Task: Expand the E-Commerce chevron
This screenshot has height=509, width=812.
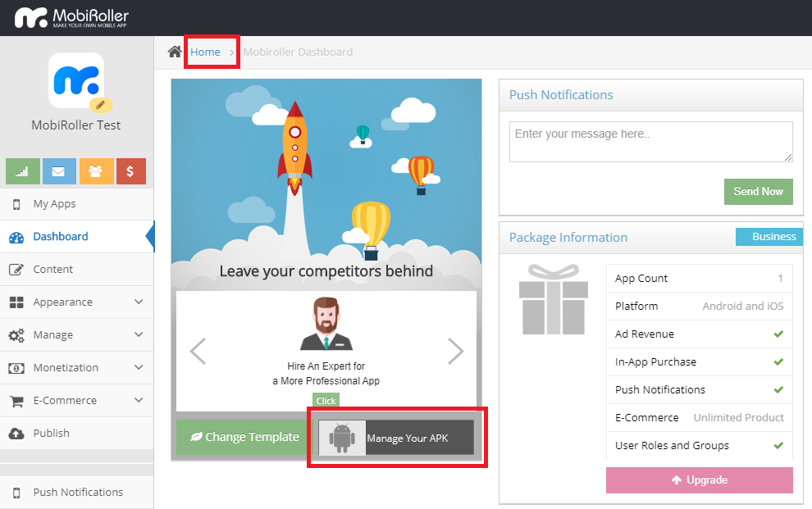Action: pyautogui.click(x=139, y=400)
